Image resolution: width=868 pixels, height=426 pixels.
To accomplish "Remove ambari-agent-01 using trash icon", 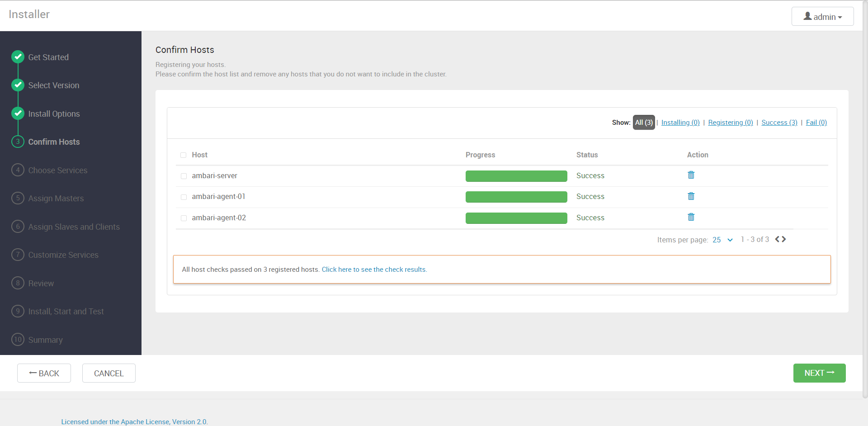I will click(691, 196).
